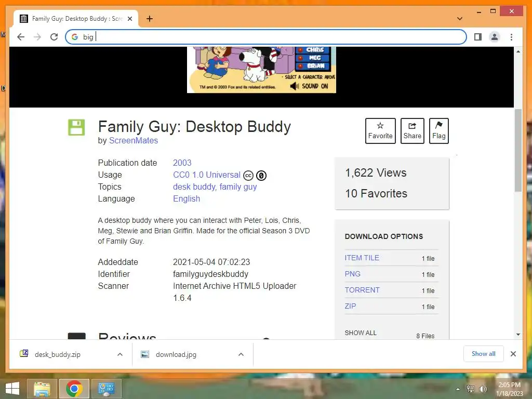
Task: Open a new tab with the plus button
Action: 149,19
